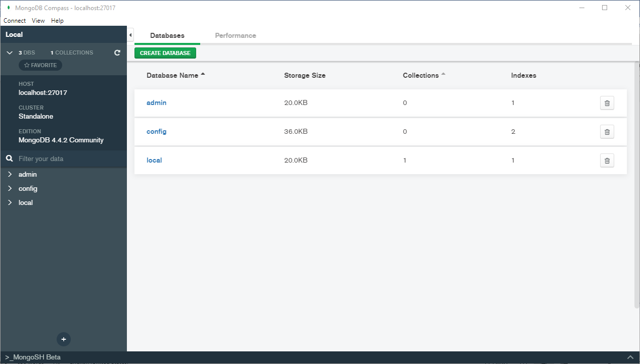The width and height of the screenshot is (640, 364).
Task: Collapse the sidebar with arrow toggle
Action: [130, 35]
